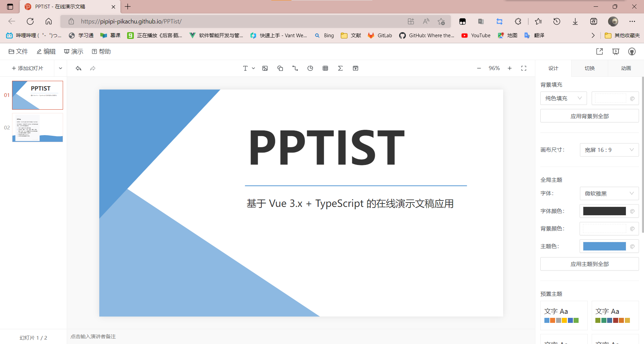Open the 画布尺寸 widescreen 16:9 dropdown
The image size is (644, 344).
click(609, 150)
